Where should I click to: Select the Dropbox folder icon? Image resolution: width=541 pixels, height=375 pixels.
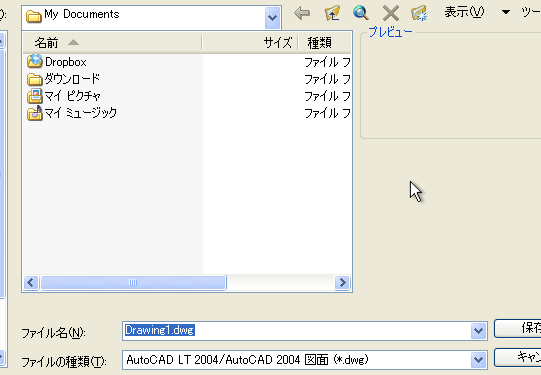click(35, 61)
